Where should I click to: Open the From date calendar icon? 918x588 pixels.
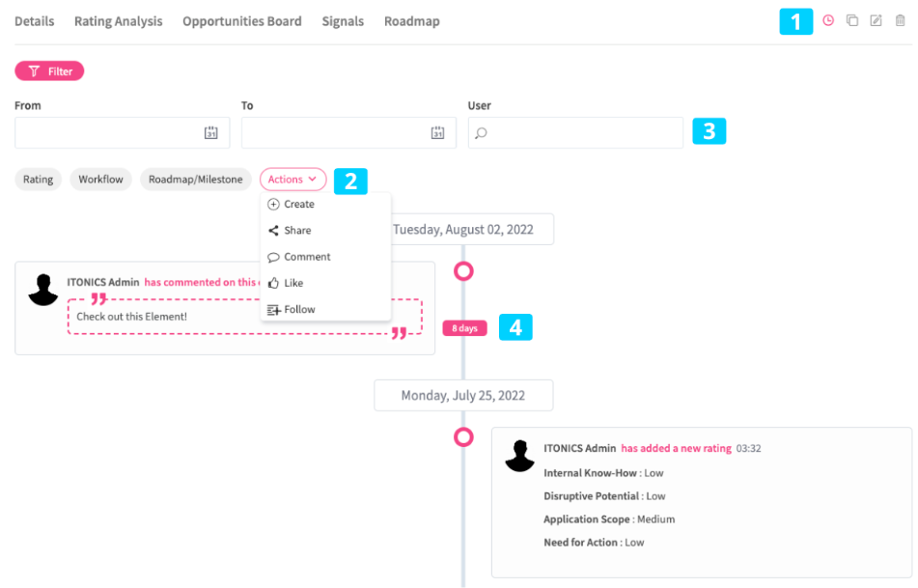(x=211, y=133)
